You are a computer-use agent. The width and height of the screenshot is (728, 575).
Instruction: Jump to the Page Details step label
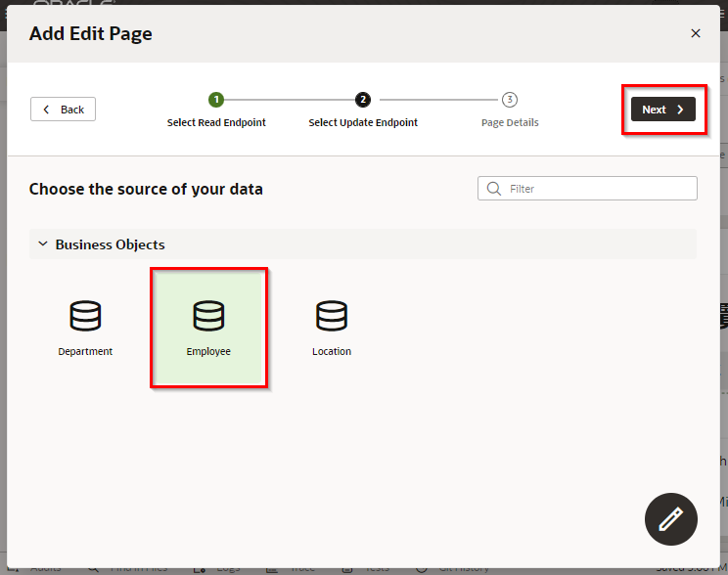510,123
